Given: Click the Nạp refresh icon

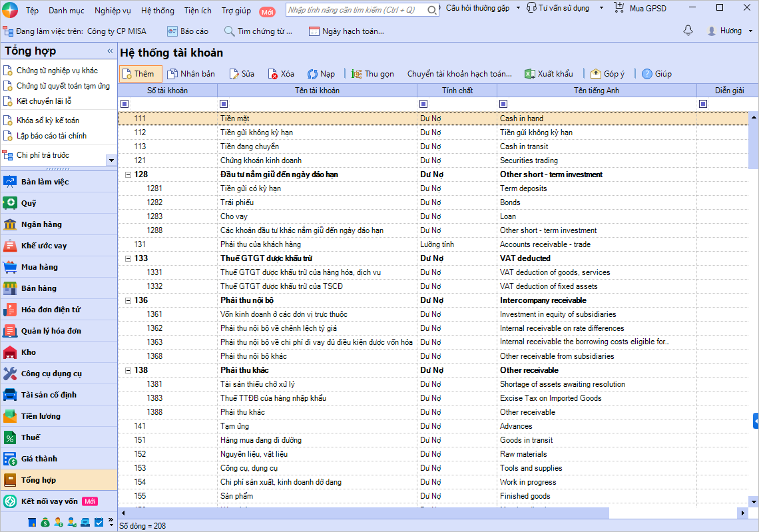Looking at the screenshot, I should point(312,74).
